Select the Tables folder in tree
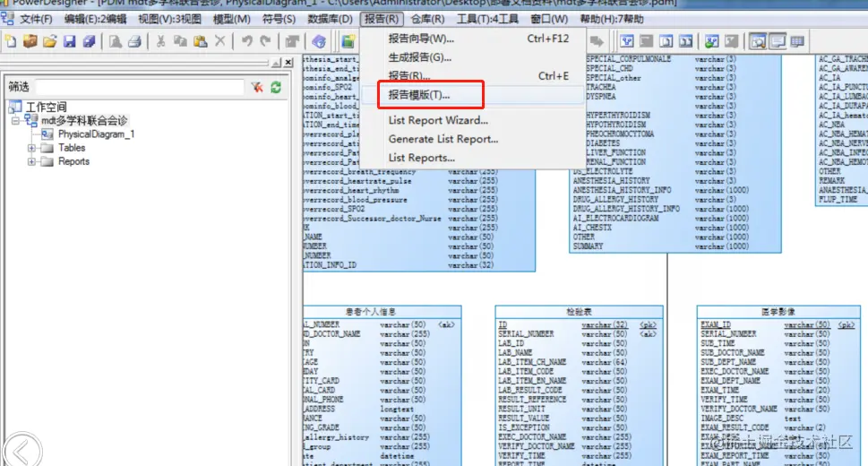The height and width of the screenshot is (466, 868). 72,148
